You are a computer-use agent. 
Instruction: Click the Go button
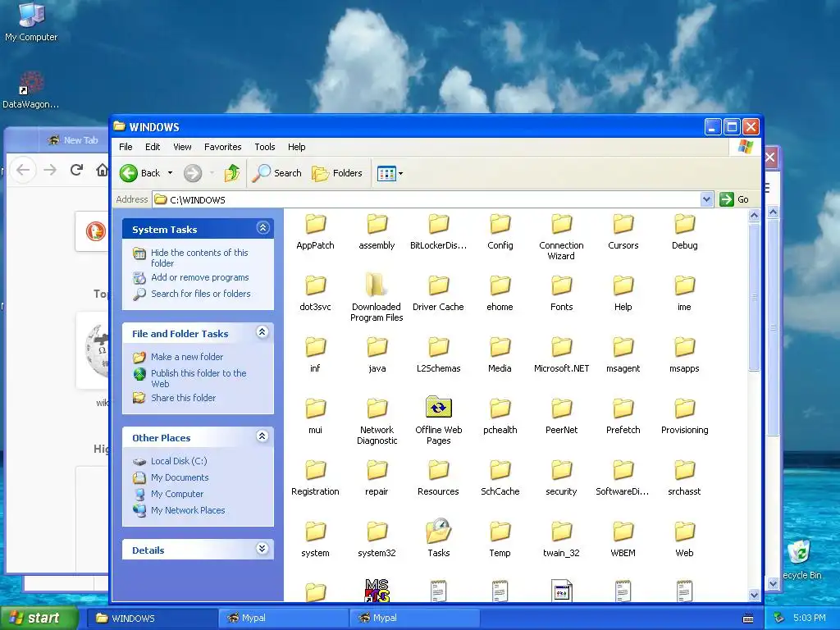pos(734,199)
